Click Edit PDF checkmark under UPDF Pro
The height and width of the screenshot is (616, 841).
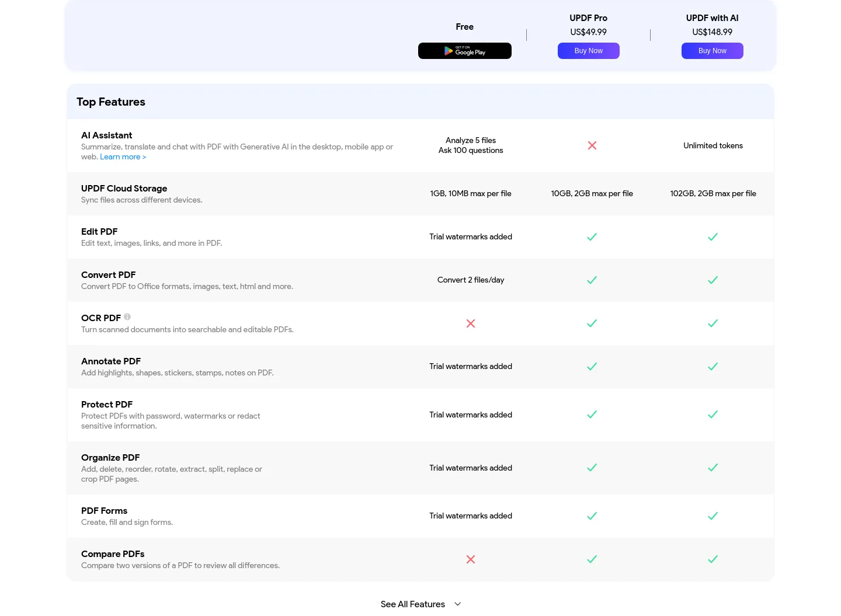[592, 236]
